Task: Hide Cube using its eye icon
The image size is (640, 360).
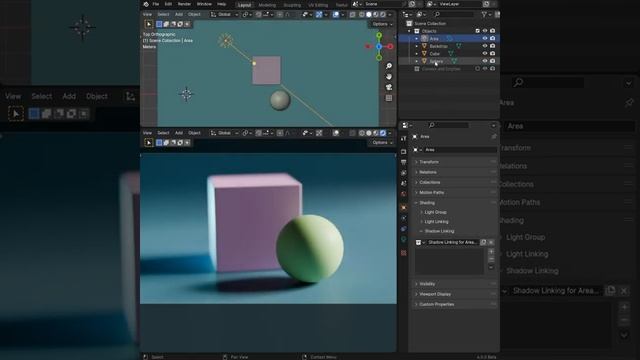Action: [x=485, y=53]
